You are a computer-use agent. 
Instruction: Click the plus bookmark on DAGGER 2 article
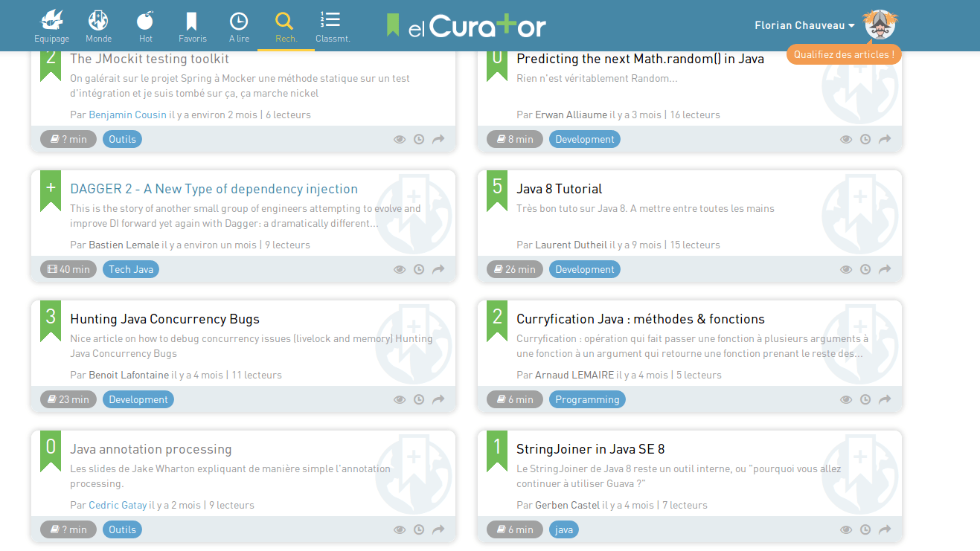[51, 189]
